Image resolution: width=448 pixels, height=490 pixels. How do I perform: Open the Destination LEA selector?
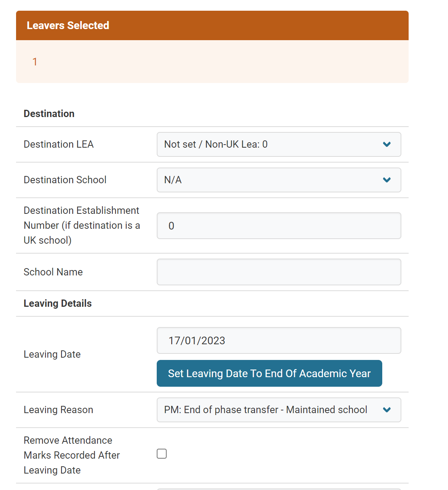(279, 144)
